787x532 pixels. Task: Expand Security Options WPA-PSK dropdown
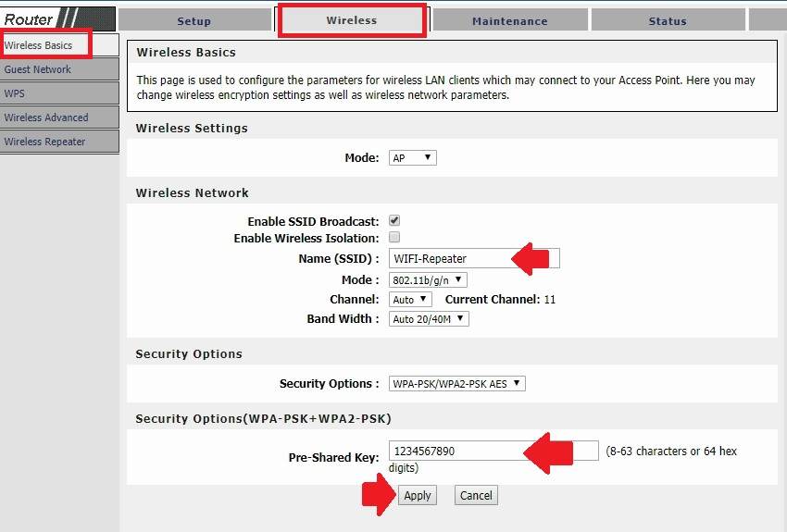(456, 383)
